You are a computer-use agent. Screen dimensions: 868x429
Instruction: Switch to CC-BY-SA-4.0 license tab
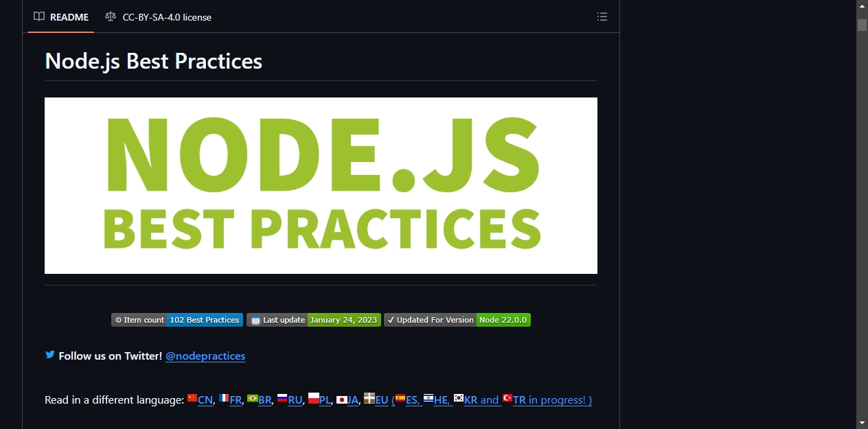pos(158,16)
